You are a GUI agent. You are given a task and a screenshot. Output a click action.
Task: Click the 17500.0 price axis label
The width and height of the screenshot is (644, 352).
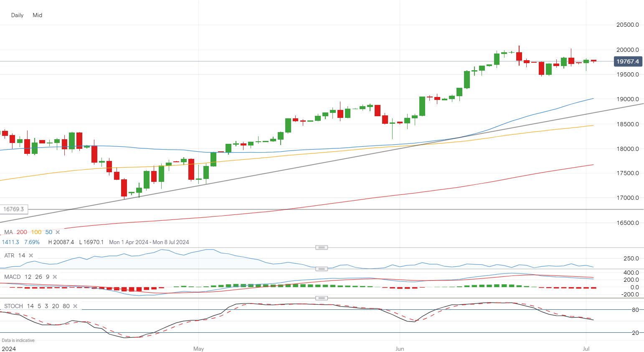click(628, 173)
